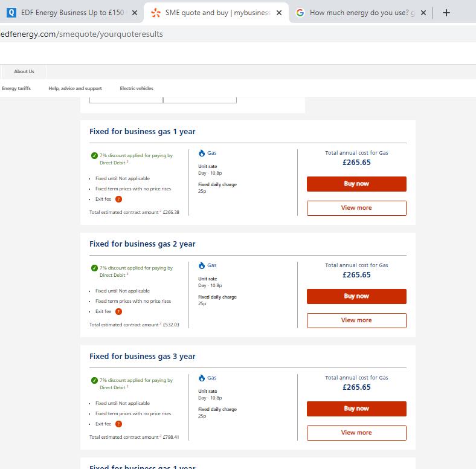Click Gas flame icon in 2 year card
476x469 pixels.
[x=202, y=265]
